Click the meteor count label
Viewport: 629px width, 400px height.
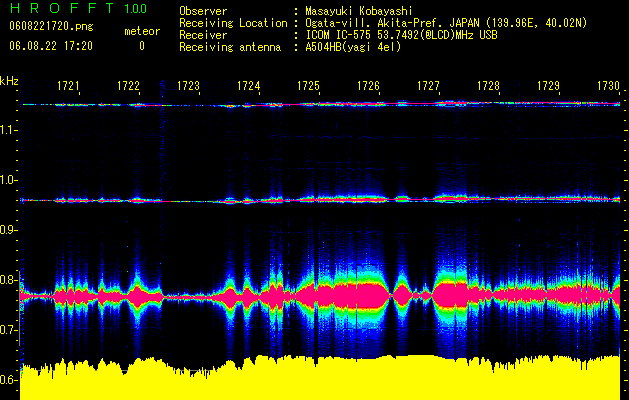coord(142,31)
